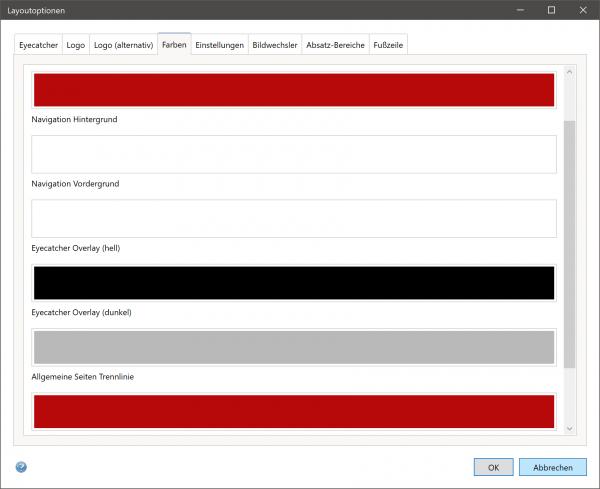This screenshot has width=600, height=489.
Task: Switch to the Absatz-Bereiche tab
Action: tap(335, 45)
